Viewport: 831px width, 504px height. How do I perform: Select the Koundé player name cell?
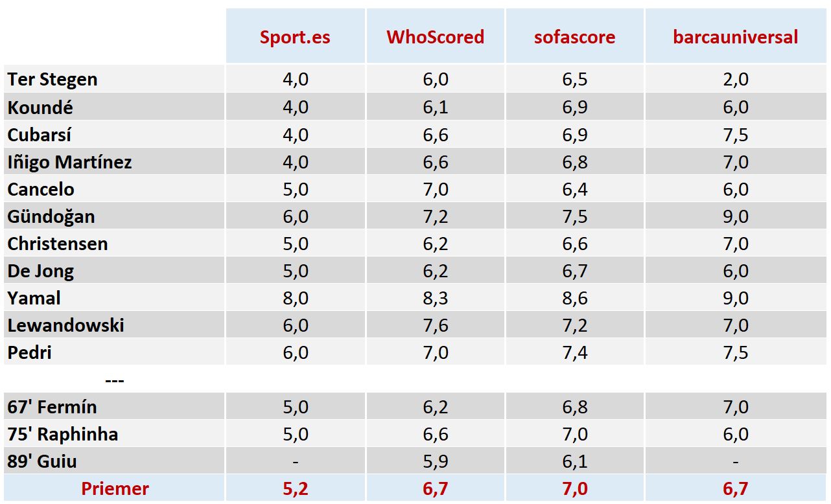pyautogui.click(x=40, y=107)
